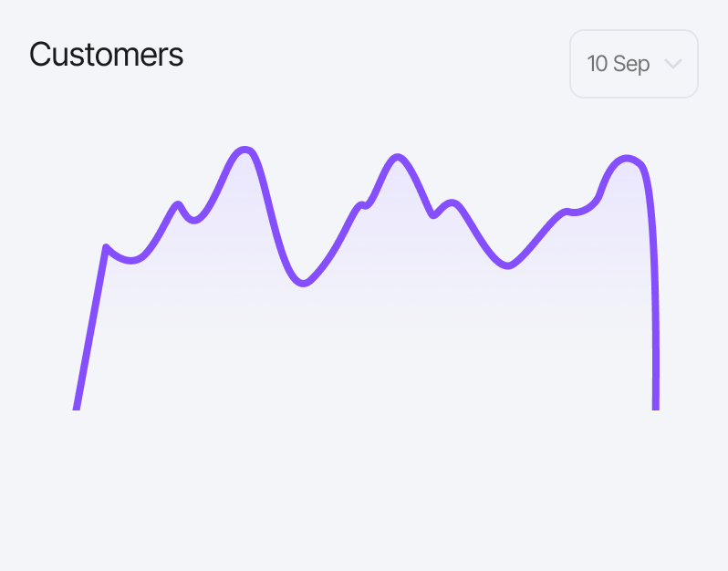Click the small dip right of the middle peak
728x571 pixels.
434,215
